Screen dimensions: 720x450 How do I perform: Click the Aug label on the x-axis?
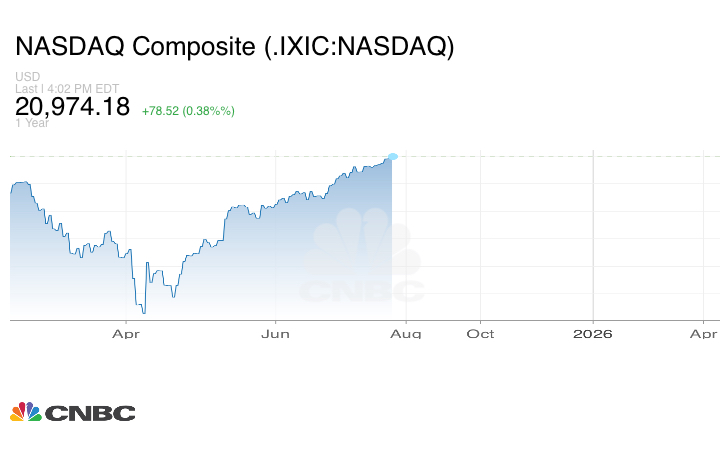pos(407,333)
